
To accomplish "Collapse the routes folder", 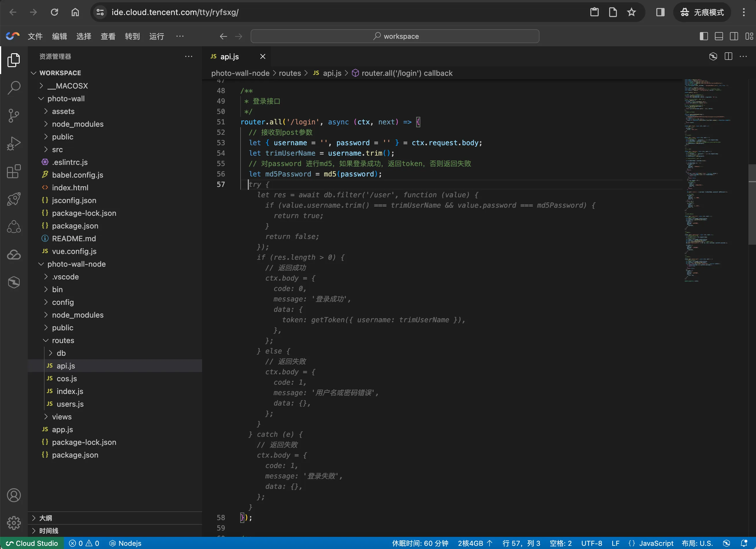I will 63,340.
